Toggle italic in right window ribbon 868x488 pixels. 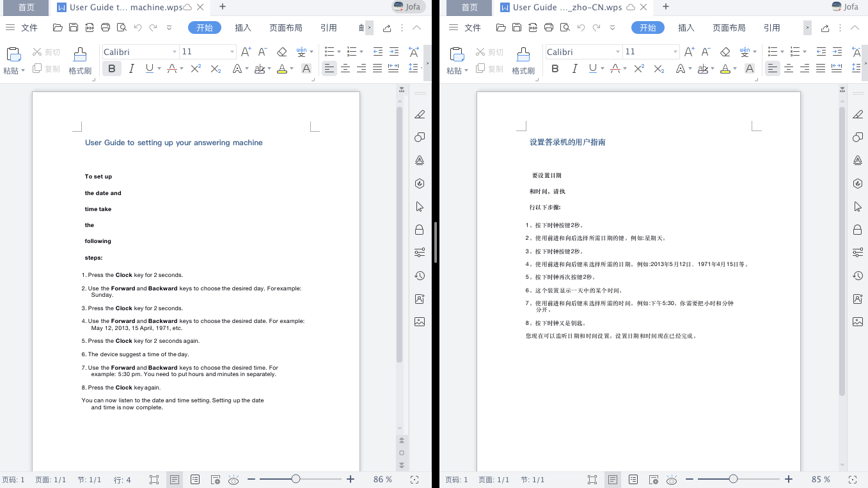[x=574, y=68]
